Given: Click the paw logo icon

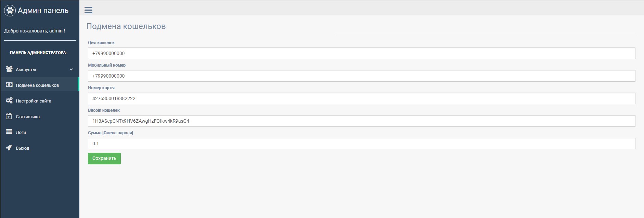Looking at the screenshot, I should [10, 10].
